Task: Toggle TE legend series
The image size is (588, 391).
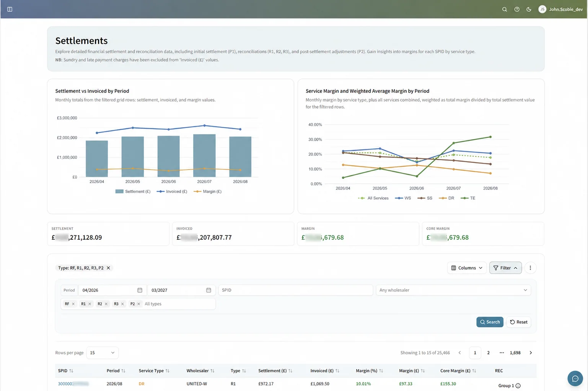Action: pos(468,198)
